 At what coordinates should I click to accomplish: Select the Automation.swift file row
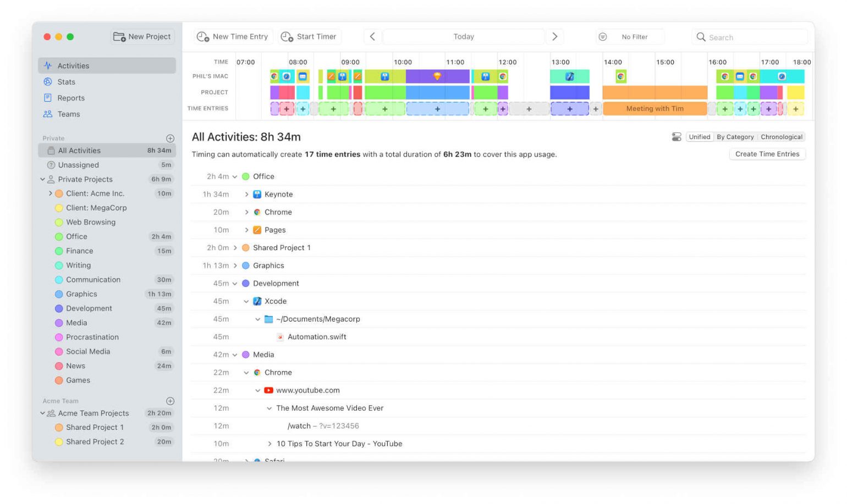[x=498, y=337]
